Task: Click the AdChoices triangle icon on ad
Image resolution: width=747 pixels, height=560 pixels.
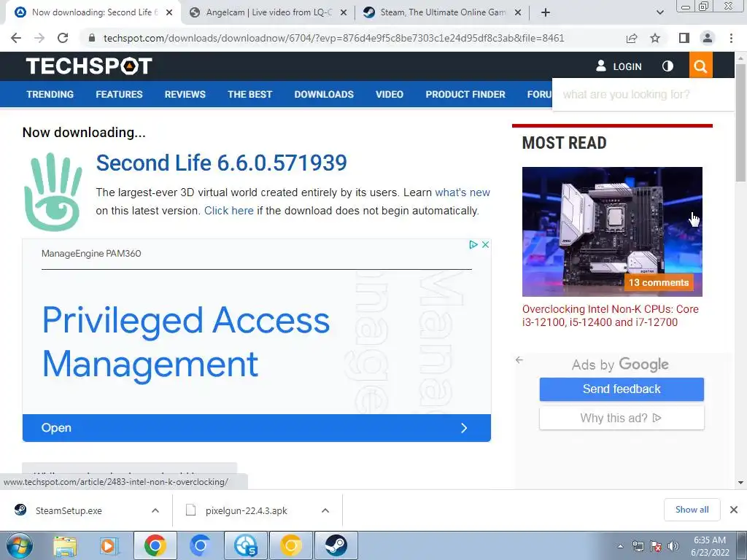Action: point(473,244)
